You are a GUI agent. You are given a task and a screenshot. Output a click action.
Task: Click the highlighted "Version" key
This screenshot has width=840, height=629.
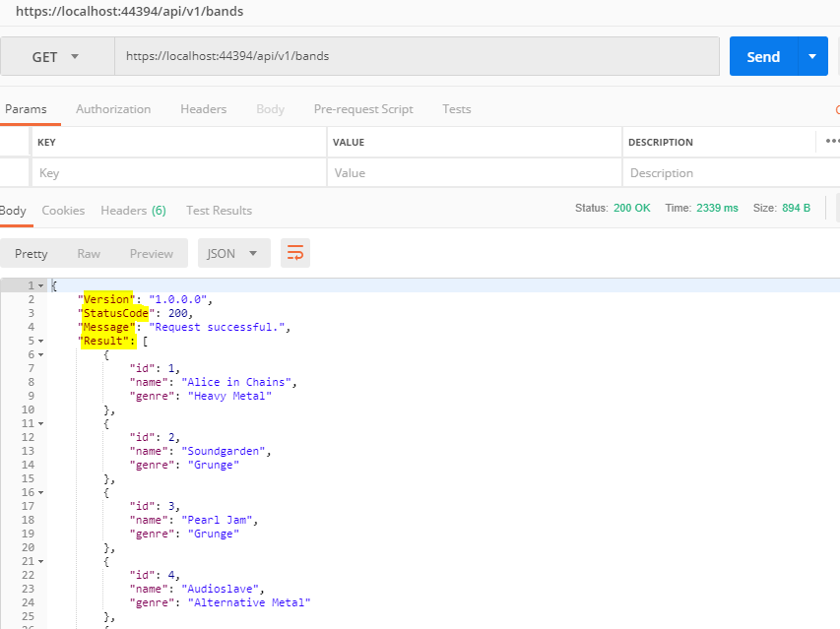point(106,299)
